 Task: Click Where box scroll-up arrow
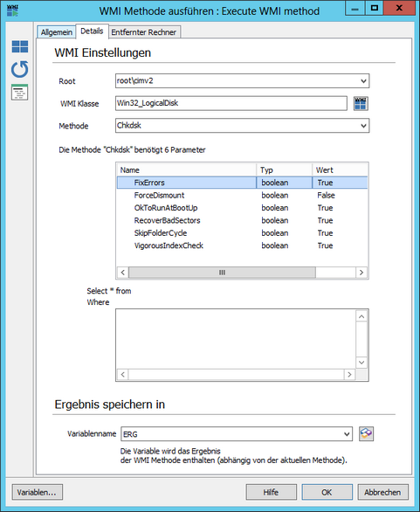(x=361, y=316)
